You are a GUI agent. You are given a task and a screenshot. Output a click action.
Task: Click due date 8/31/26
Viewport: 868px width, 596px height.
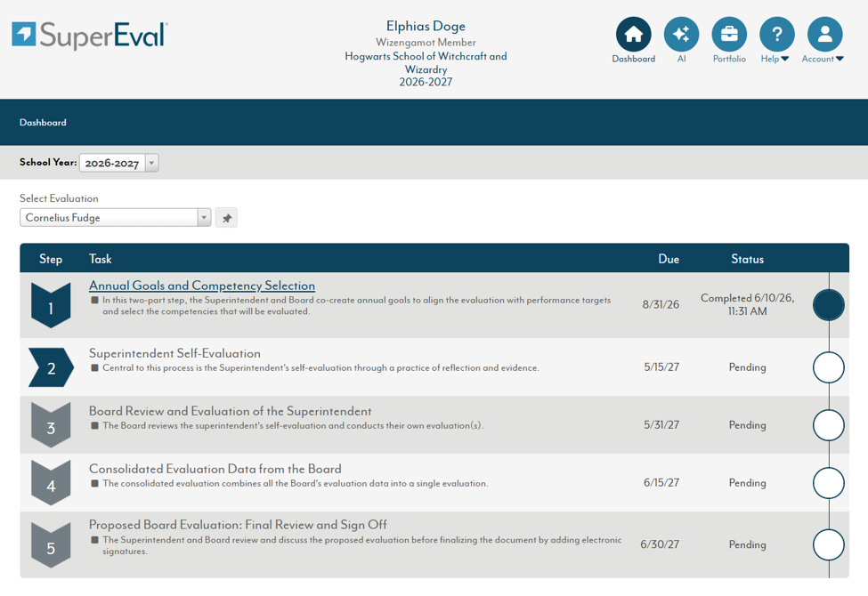point(661,304)
